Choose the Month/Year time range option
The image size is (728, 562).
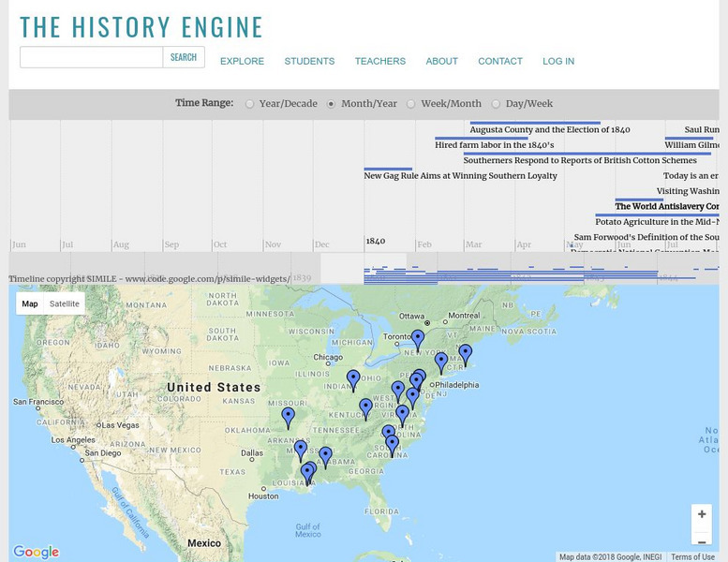(331, 104)
